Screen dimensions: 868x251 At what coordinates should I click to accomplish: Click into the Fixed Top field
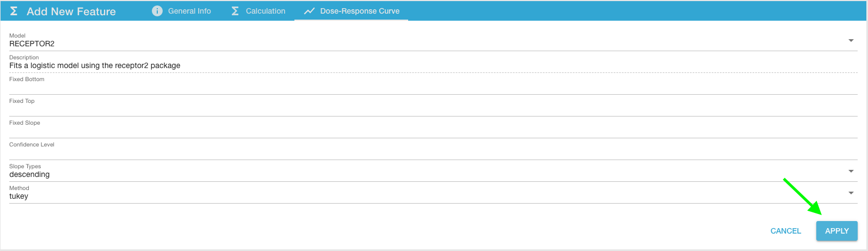(x=433, y=109)
